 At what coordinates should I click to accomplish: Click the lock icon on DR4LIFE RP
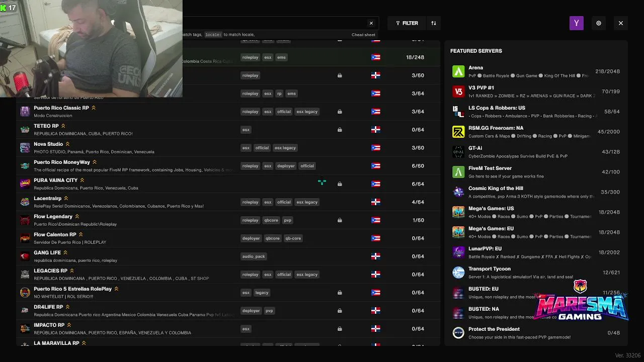click(x=340, y=311)
